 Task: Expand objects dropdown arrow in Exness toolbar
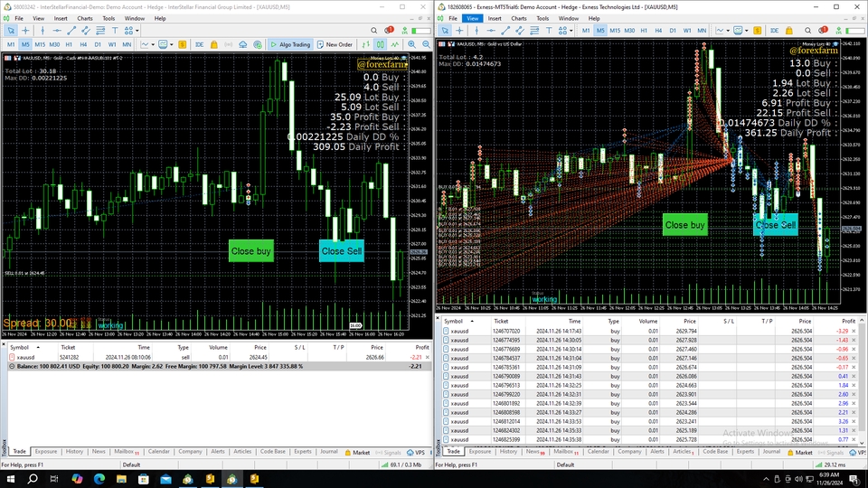click(571, 31)
